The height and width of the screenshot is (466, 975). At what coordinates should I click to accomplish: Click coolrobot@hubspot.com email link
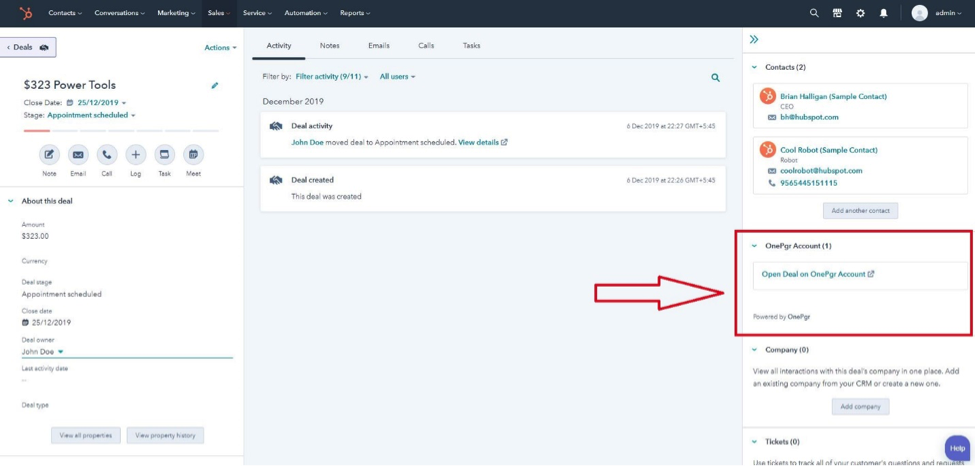point(821,170)
